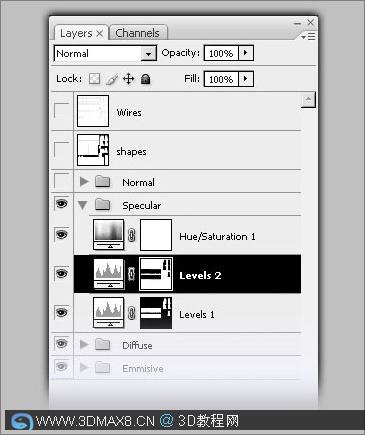
Task: Open the Fill slider arrow
Action: [x=246, y=79]
